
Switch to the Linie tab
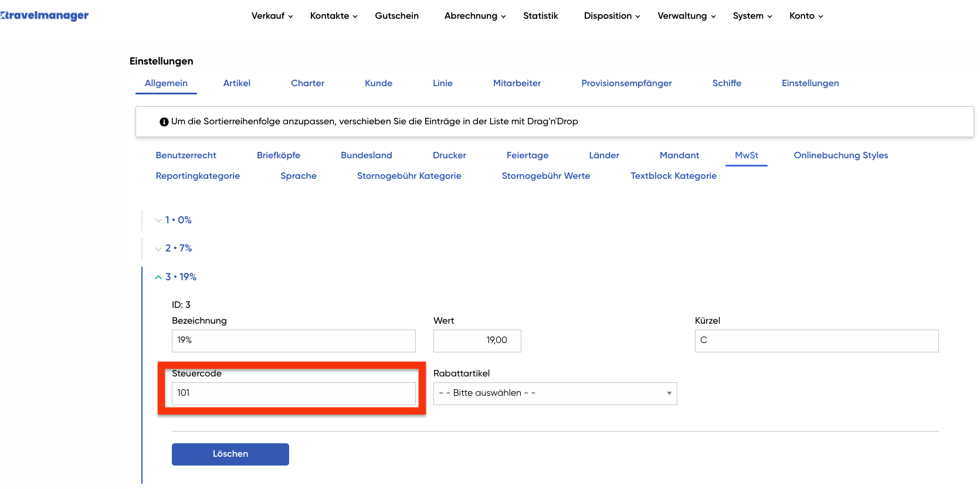tap(443, 83)
